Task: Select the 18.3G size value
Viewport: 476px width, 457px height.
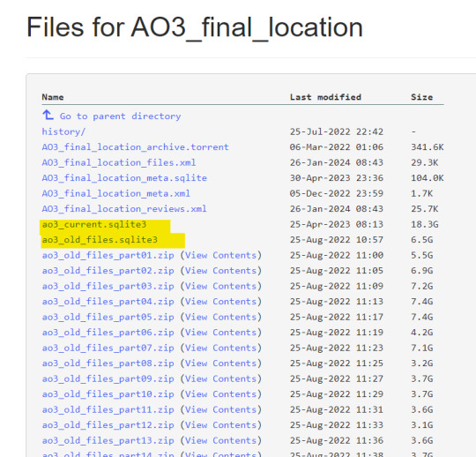Action: click(425, 224)
